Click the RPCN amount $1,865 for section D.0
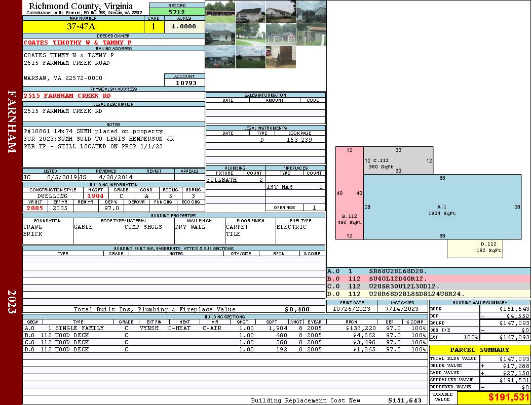Viewport: 532px width, 405px height. (x=364, y=349)
